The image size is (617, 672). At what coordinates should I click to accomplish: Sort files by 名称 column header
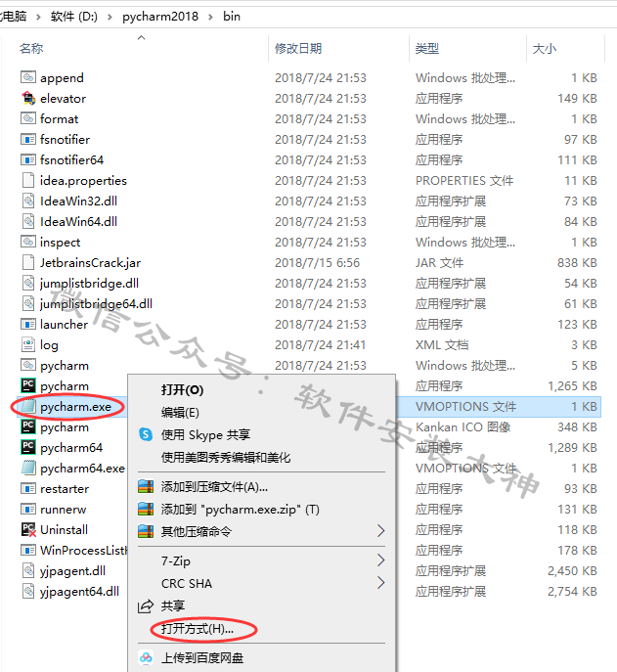[x=31, y=49]
